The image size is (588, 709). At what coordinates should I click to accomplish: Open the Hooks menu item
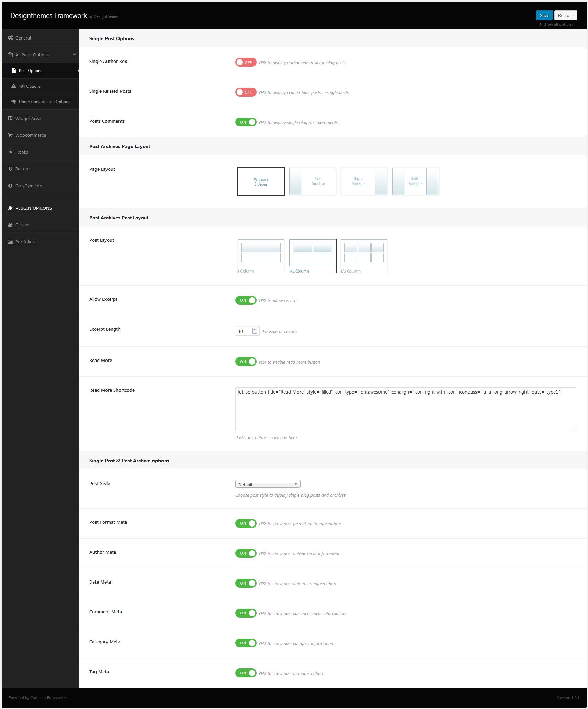[40, 152]
